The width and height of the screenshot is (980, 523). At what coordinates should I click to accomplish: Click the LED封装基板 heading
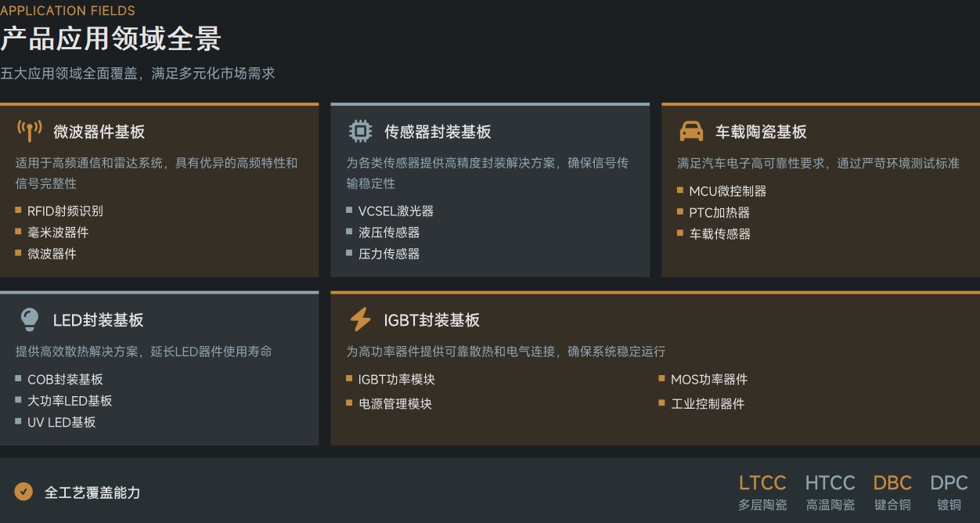tap(98, 320)
